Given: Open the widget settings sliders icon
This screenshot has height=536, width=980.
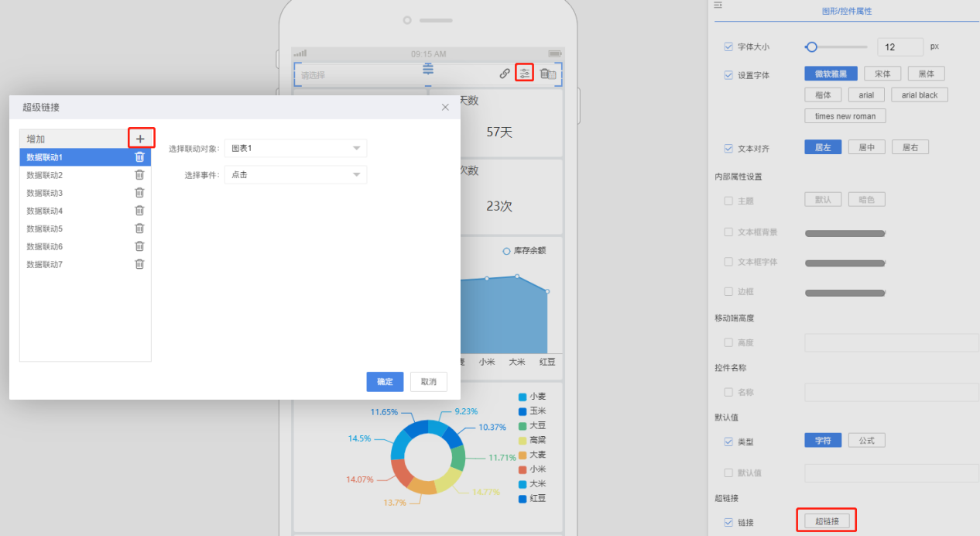Looking at the screenshot, I should point(525,74).
